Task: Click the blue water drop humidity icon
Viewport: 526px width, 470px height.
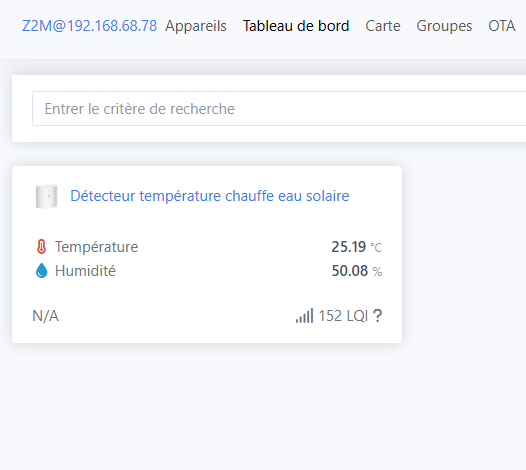Action: click(41, 270)
